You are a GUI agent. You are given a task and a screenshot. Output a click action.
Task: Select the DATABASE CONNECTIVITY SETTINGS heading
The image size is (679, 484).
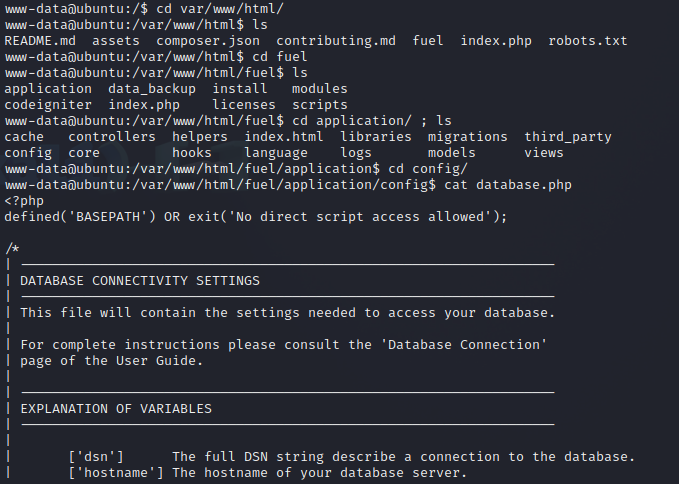[x=140, y=281]
